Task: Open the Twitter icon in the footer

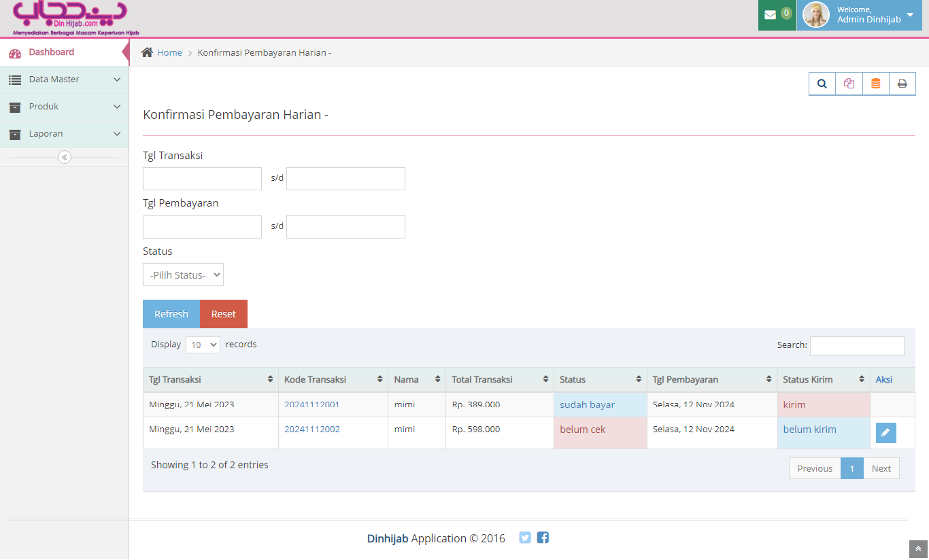Action: pyautogui.click(x=525, y=538)
